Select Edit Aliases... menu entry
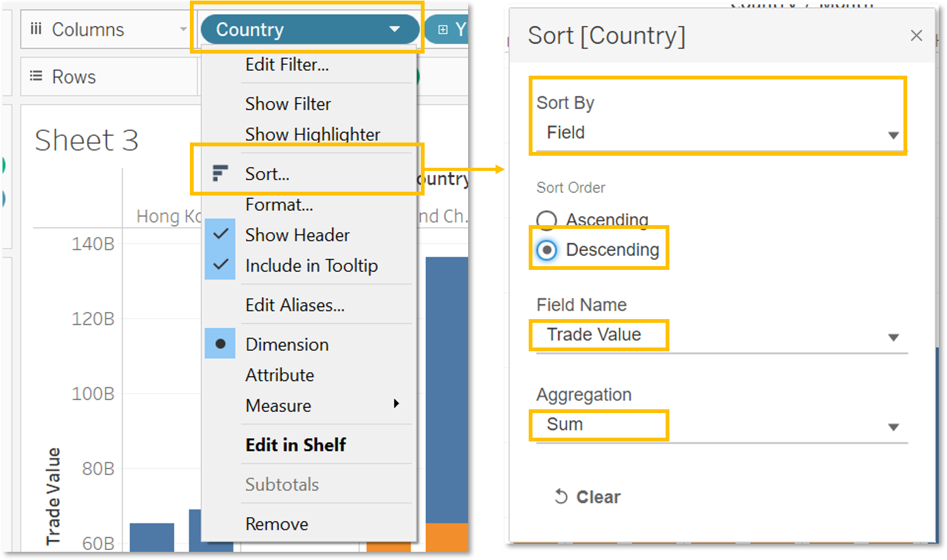The height and width of the screenshot is (560, 947). pyautogui.click(x=295, y=305)
